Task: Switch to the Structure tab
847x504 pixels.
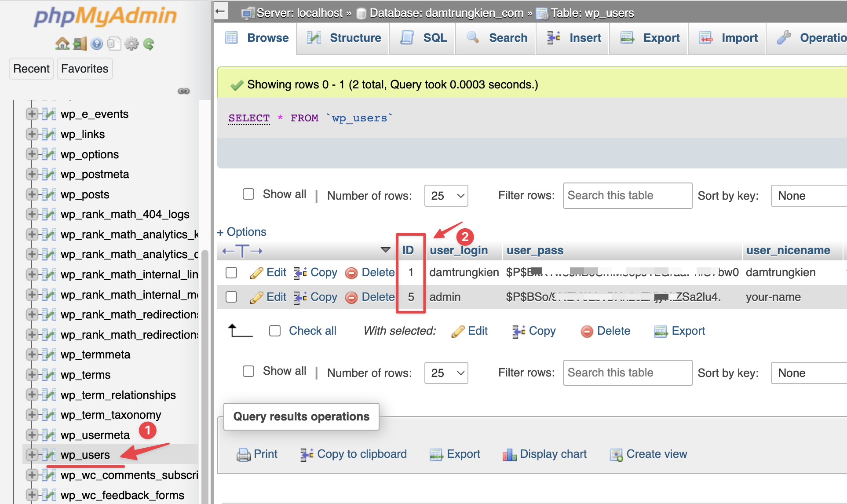Action: pyautogui.click(x=344, y=38)
